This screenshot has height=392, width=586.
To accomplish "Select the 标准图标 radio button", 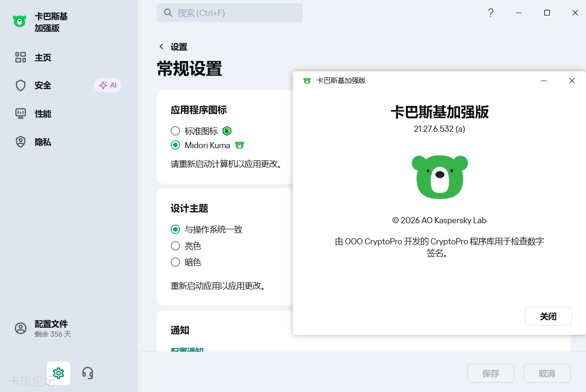I will (175, 131).
